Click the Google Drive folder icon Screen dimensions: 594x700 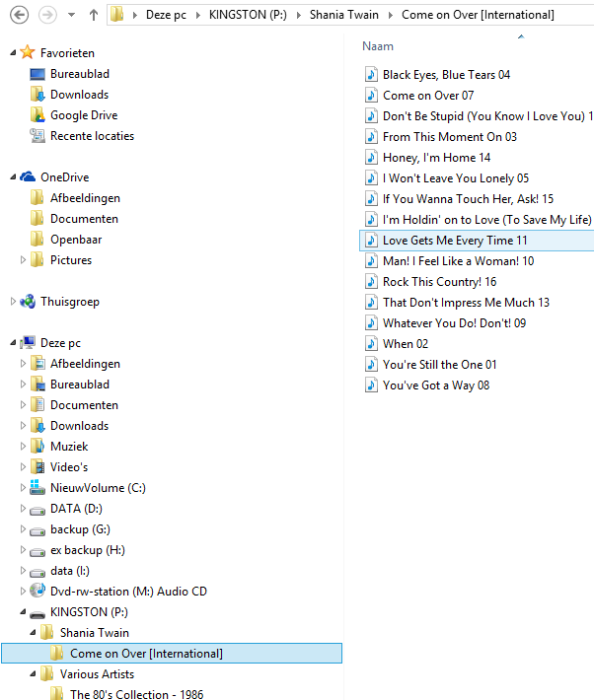click(x=37, y=114)
